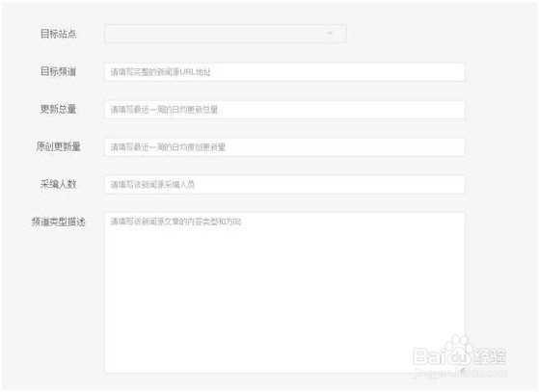Image resolution: width=539 pixels, height=392 pixels.
Task: Click the textarea resize handle at its corner
Action: coord(462,369)
